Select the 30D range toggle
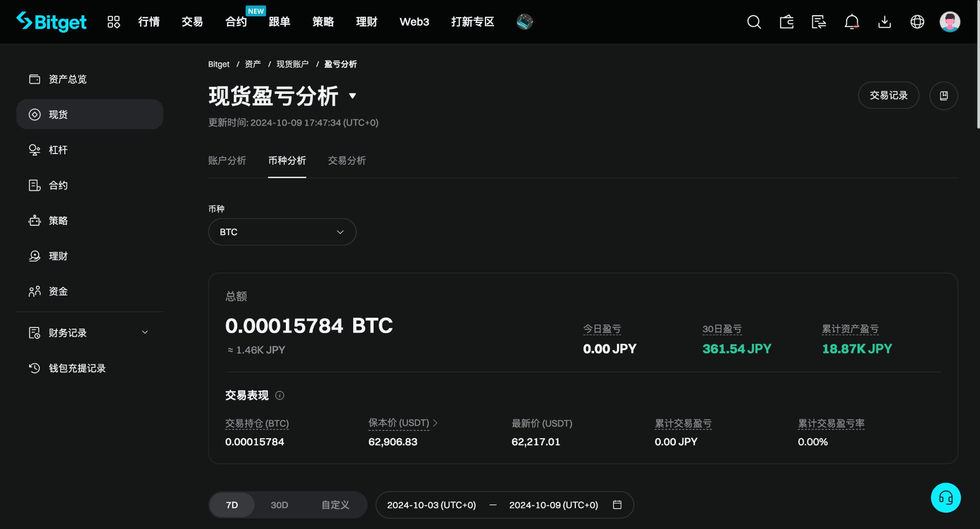The height and width of the screenshot is (529, 980). 279,505
